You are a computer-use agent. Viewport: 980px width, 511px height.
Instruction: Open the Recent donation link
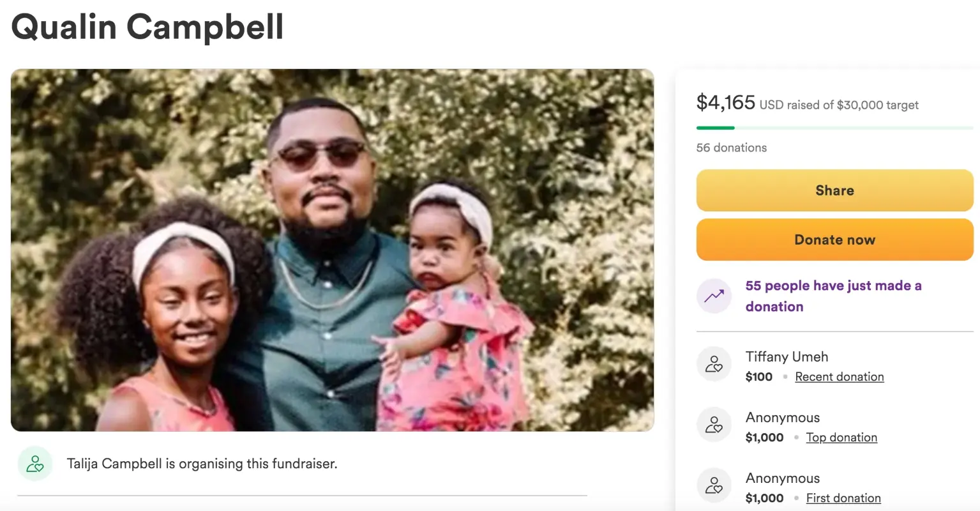tap(839, 377)
